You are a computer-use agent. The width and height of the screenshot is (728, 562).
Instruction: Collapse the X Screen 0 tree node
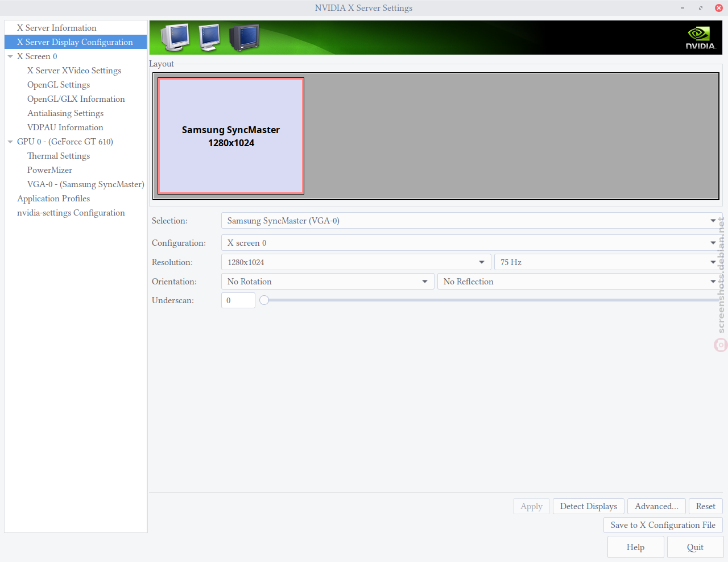click(x=10, y=56)
